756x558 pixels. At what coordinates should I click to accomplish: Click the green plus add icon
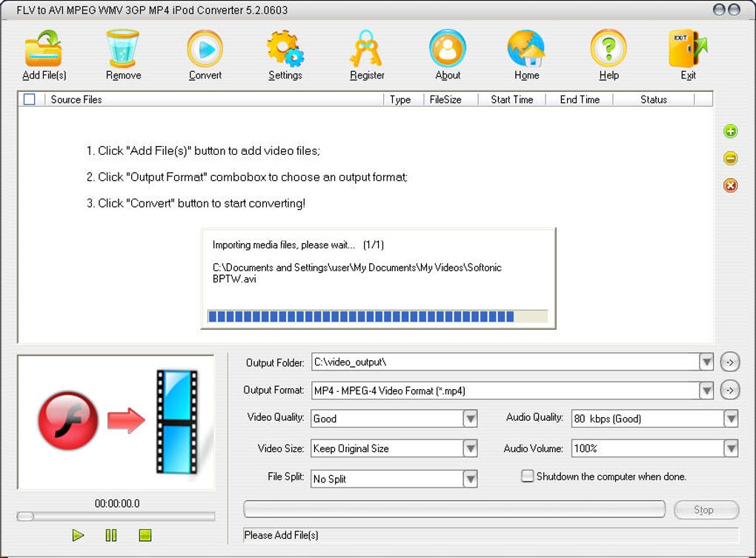click(x=731, y=131)
